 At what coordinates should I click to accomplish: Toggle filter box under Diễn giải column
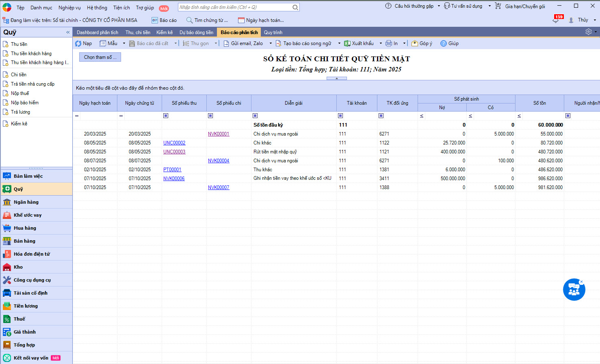[255, 116]
